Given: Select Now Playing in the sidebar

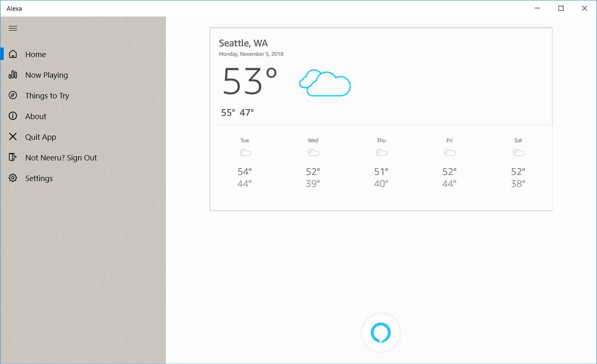Looking at the screenshot, I should pos(47,75).
